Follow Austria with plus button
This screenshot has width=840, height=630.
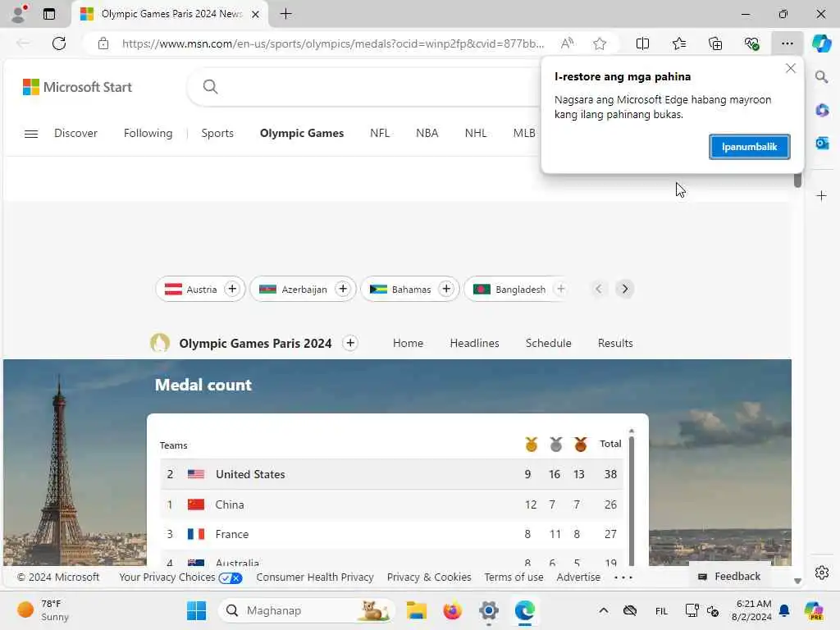tap(232, 289)
